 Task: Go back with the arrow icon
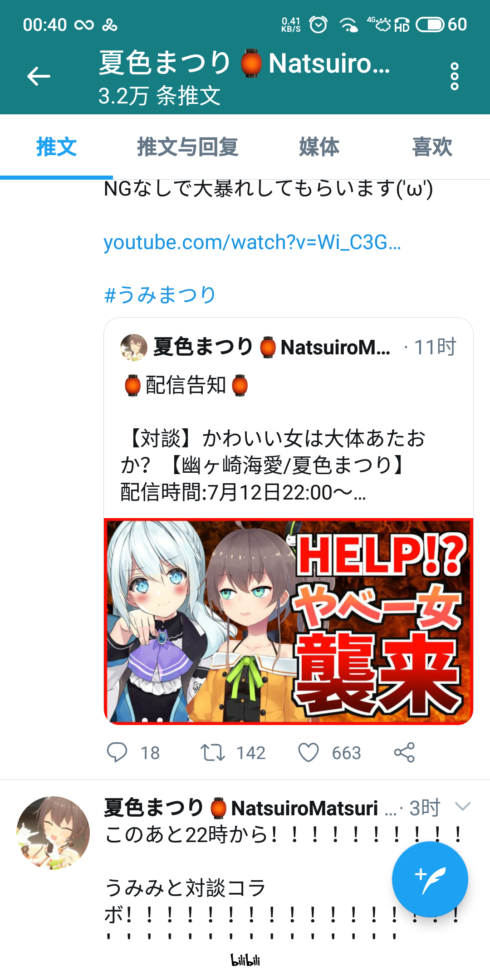pyautogui.click(x=39, y=76)
